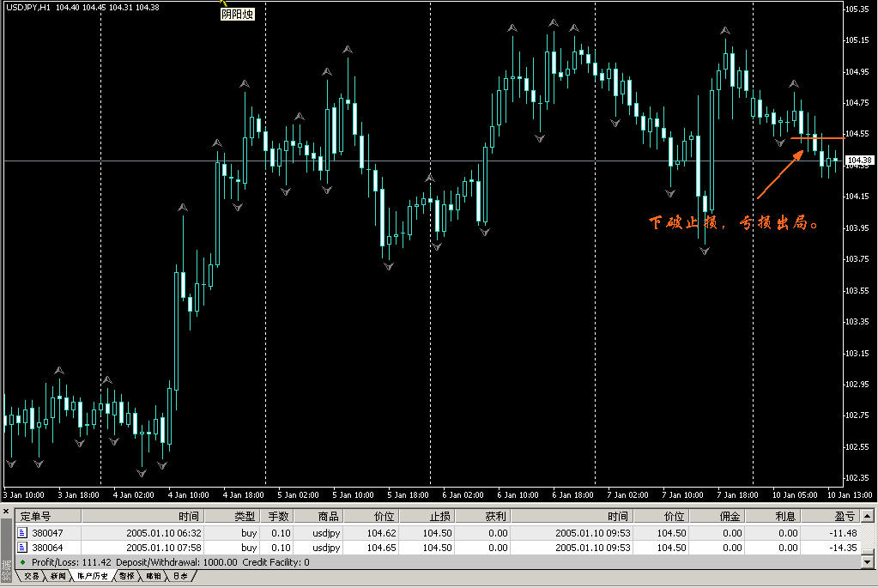The width and height of the screenshot is (878, 588).
Task: Switch to the 交易 tab
Action: coord(32,576)
